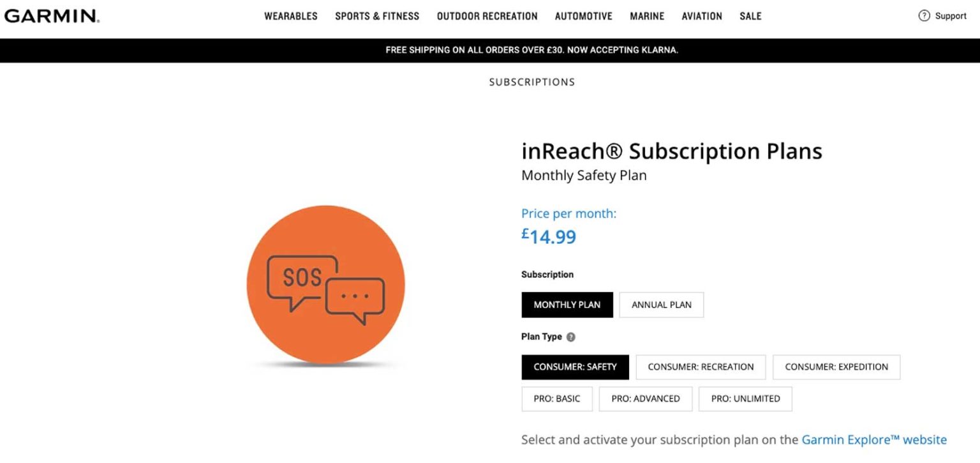Open the Outdoor Recreation menu

(x=487, y=17)
